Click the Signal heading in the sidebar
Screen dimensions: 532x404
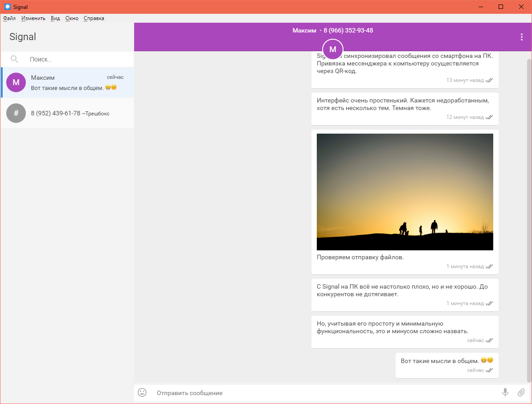coord(23,37)
